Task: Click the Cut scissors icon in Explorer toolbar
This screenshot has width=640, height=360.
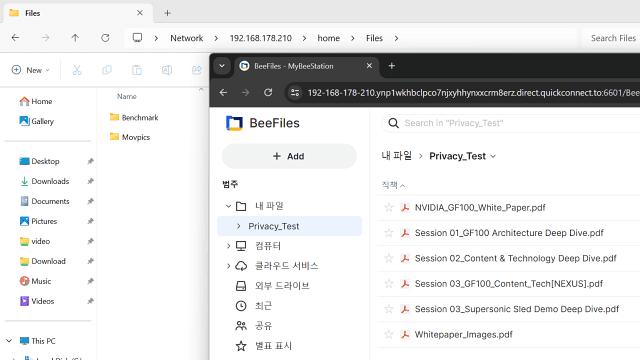Action: pos(77,70)
